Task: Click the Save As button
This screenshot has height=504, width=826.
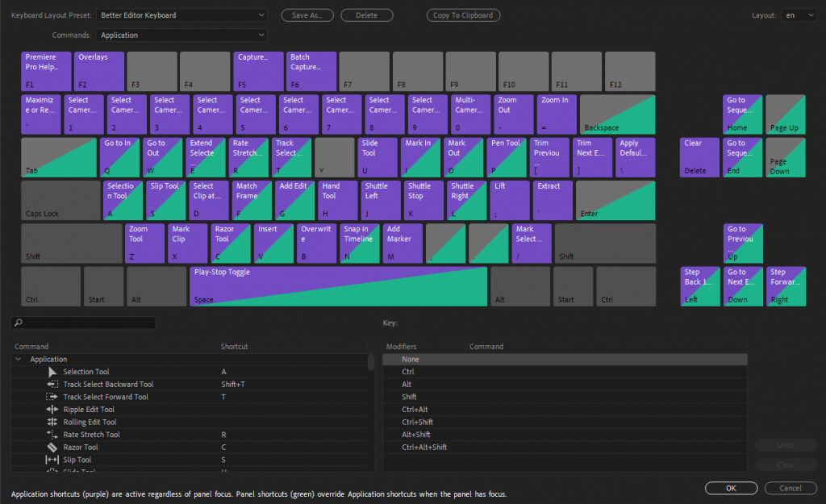Action: [x=307, y=15]
